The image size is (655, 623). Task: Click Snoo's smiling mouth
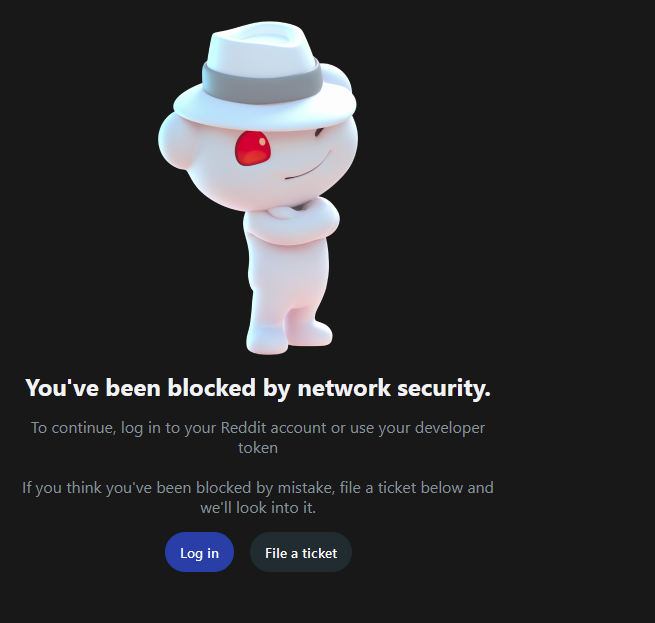(x=309, y=167)
